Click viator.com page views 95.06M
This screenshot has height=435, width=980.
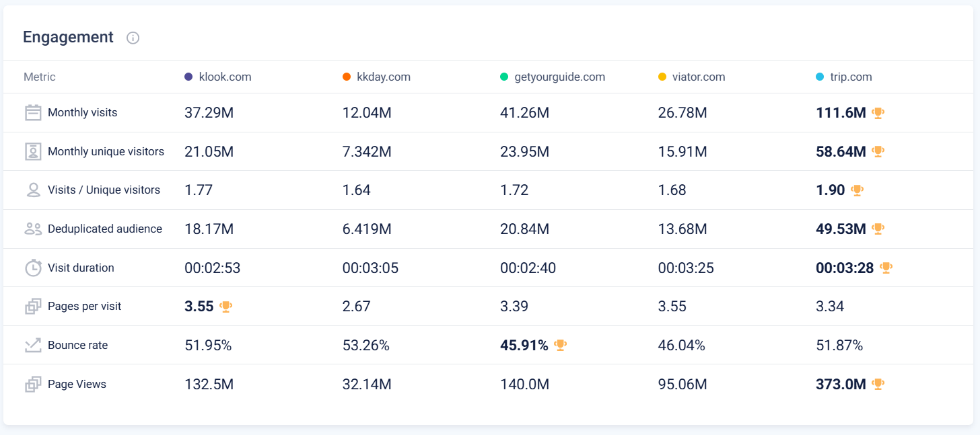[682, 385]
